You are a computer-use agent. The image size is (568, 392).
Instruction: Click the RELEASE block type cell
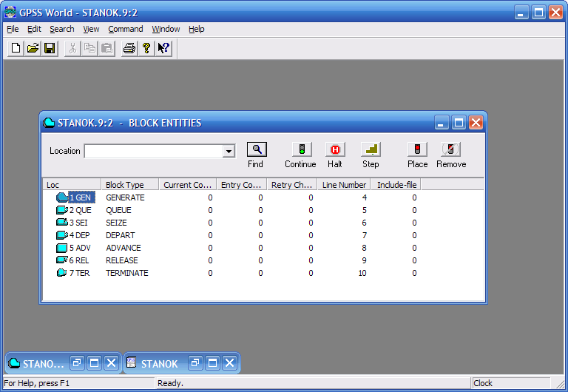(122, 260)
